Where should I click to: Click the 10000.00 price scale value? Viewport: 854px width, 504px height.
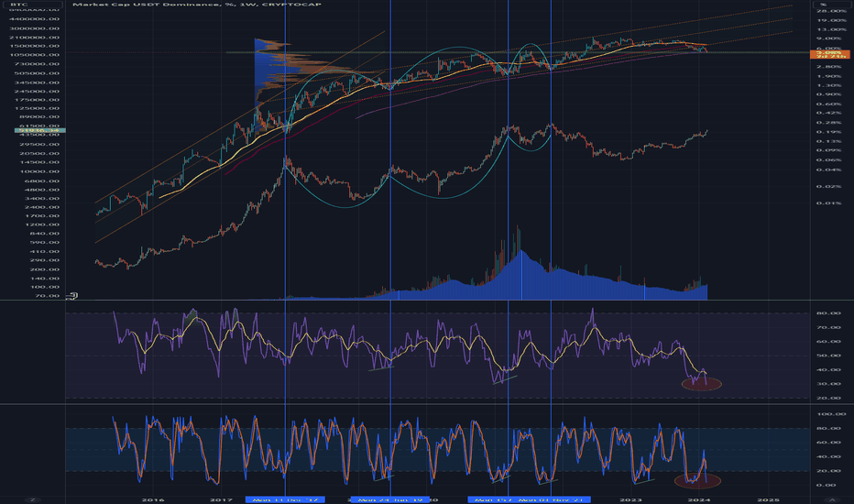[x=39, y=171]
